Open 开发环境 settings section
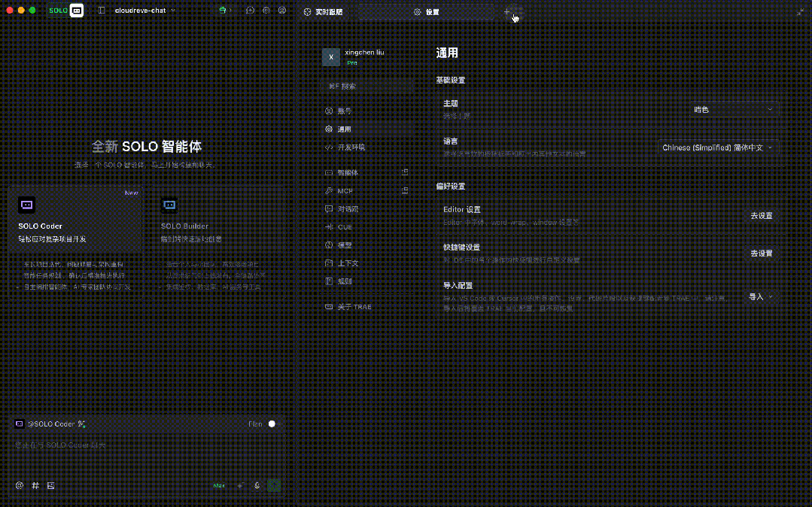This screenshot has height=507, width=812. coord(368,147)
